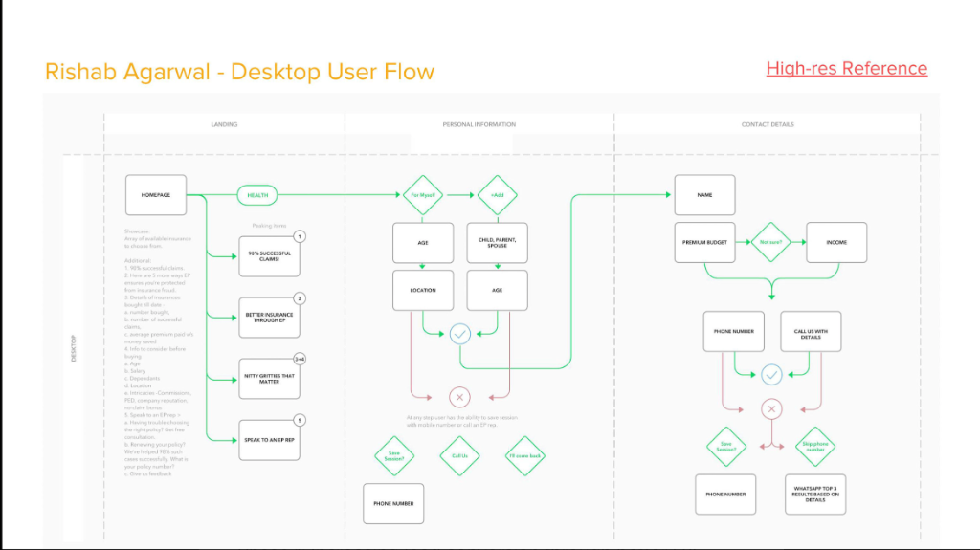The image size is (980, 550).
Task: Select Save Session diamond in Contact Details
Action: coord(725,447)
